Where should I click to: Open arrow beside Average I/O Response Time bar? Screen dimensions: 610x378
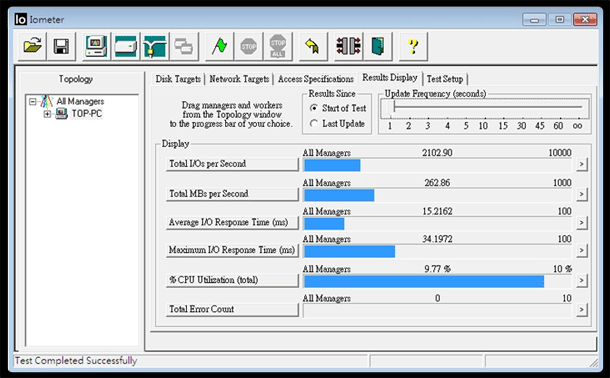coord(581,223)
